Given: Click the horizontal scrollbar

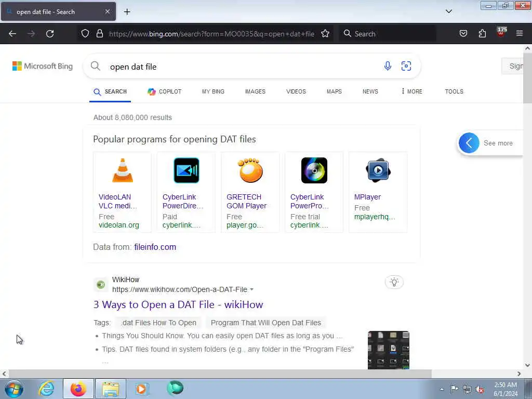Looking at the screenshot, I should click(x=220, y=374).
